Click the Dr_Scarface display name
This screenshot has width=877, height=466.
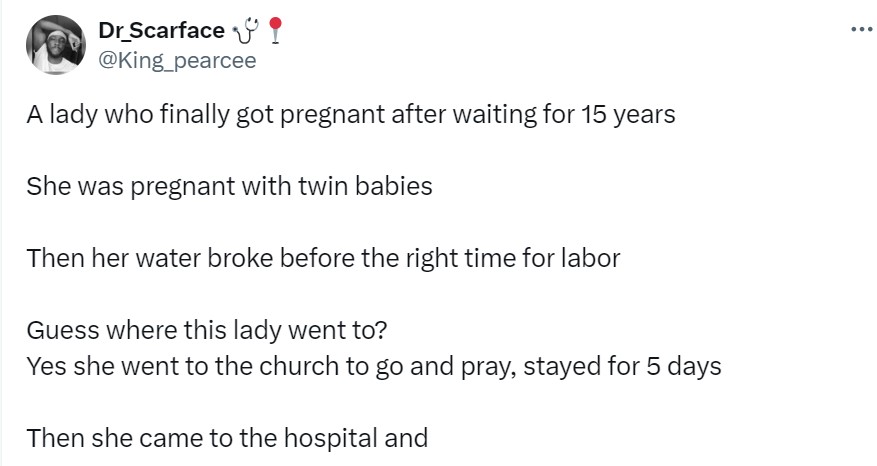click(161, 33)
